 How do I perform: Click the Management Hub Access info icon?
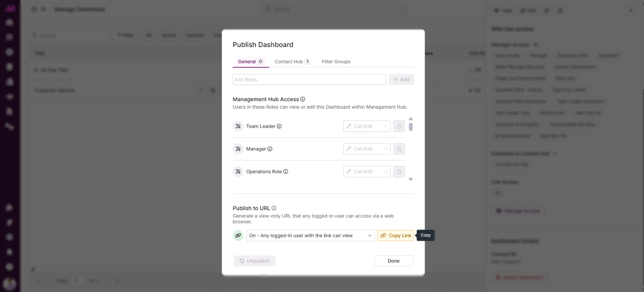pyautogui.click(x=303, y=99)
